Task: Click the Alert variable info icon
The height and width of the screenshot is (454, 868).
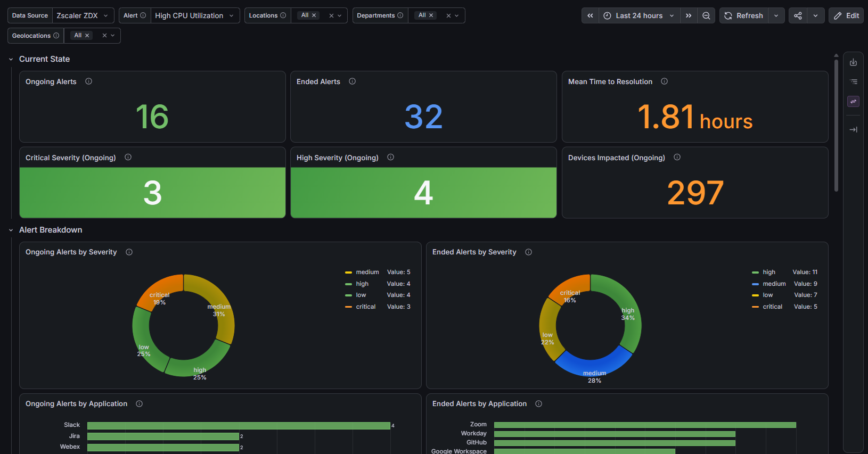Action: [x=143, y=15]
